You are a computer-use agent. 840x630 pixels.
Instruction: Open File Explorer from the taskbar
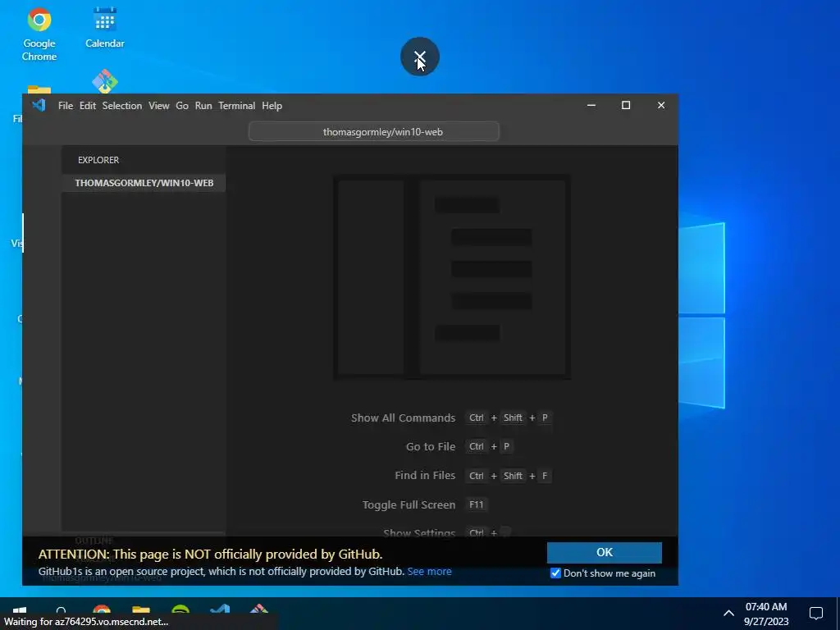click(141, 609)
